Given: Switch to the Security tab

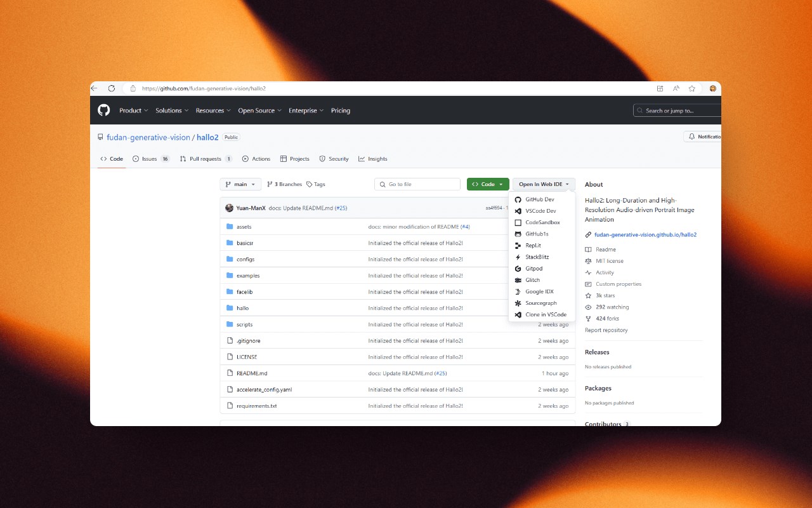Looking at the screenshot, I should (x=334, y=159).
